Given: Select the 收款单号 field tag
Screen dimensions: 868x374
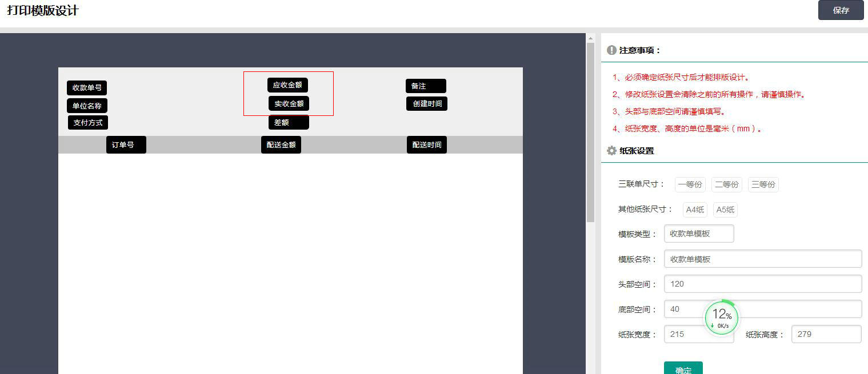Looking at the screenshot, I should pos(87,88).
